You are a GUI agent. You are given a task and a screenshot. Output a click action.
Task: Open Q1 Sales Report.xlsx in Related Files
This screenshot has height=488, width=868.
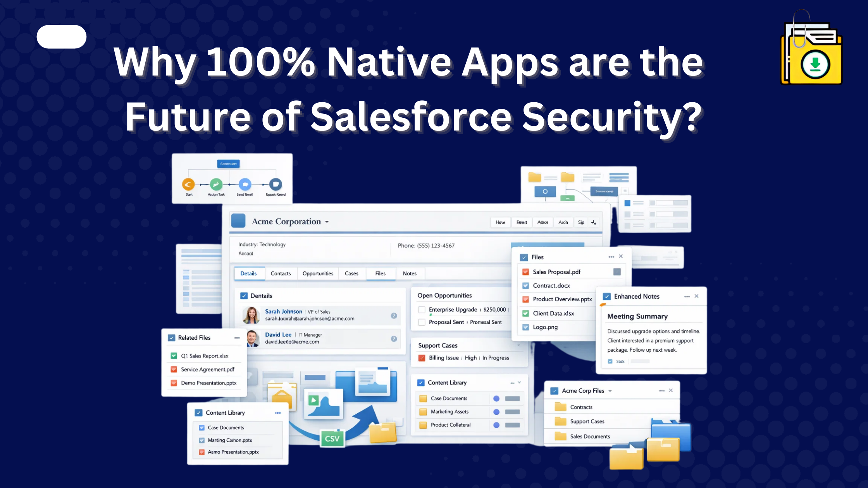click(x=205, y=356)
